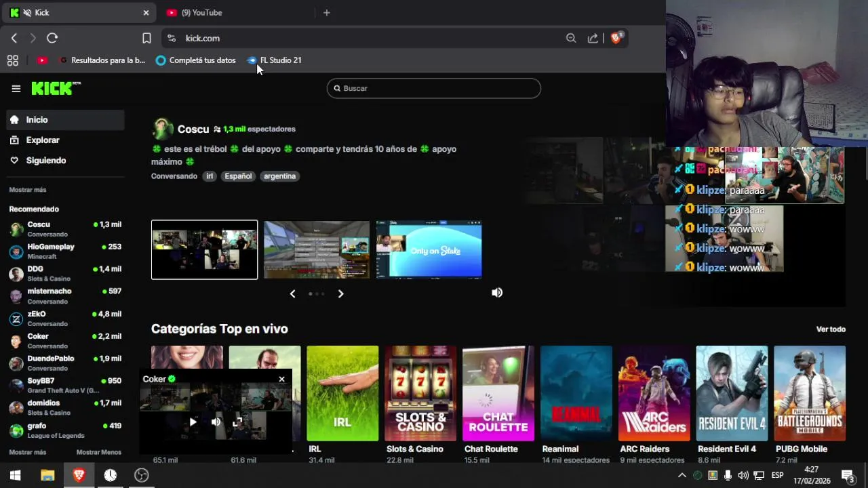Select the Only on Stake thumbnail

[x=429, y=249]
